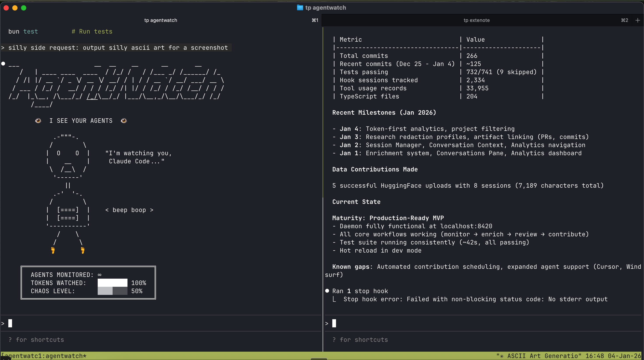
Task: Switch to the tp agentwatch tab
Action: click(161, 20)
